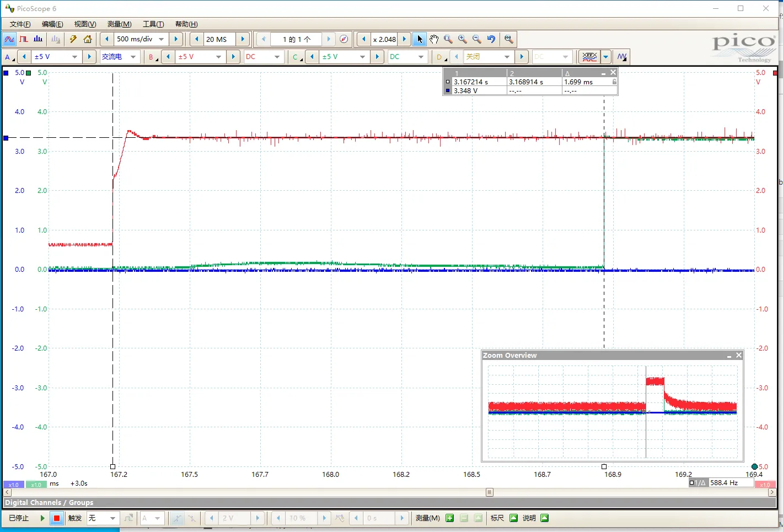Image resolution: width=783 pixels, height=532 pixels.
Task: Add a measurement with green plus
Action: point(449,518)
